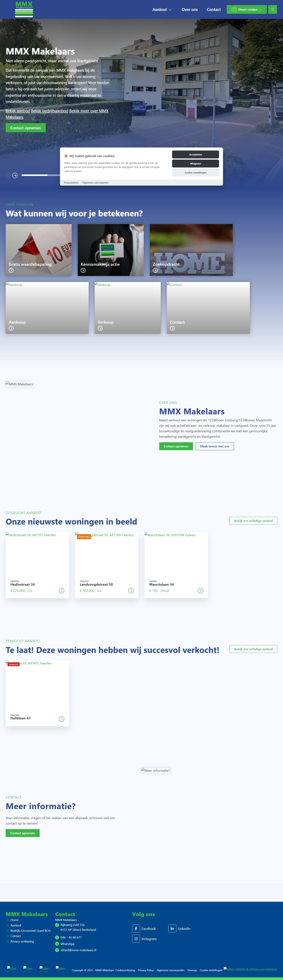Click the arrow icon on Aankoop card
This screenshot has width=283, height=980.
pos(11,328)
